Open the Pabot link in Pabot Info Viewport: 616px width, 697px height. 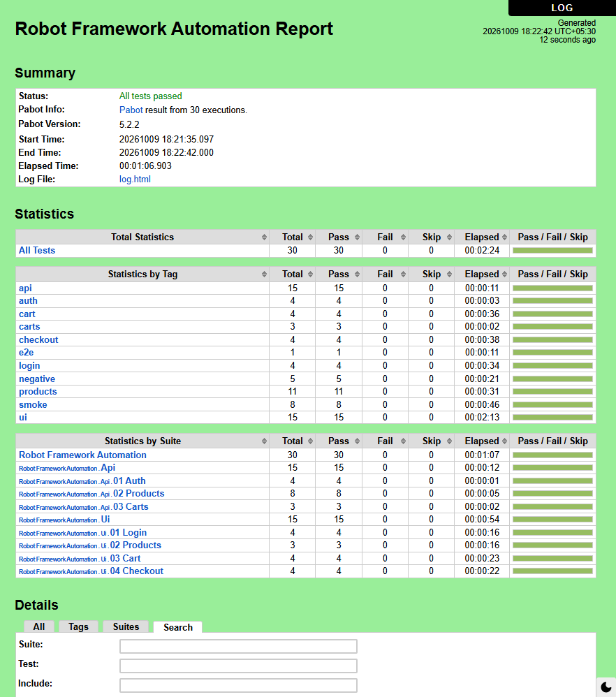pyautogui.click(x=131, y=110)
